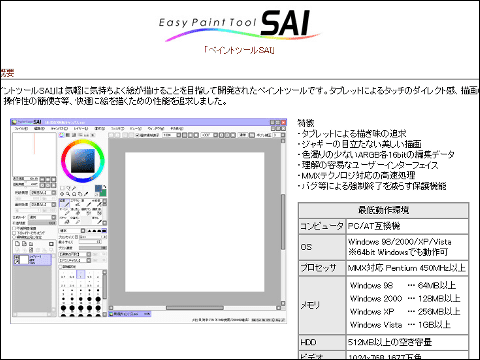Open the 【通常の円形】 brush shape dropdown
The image size is (480, 360).
tap(75, 254)
